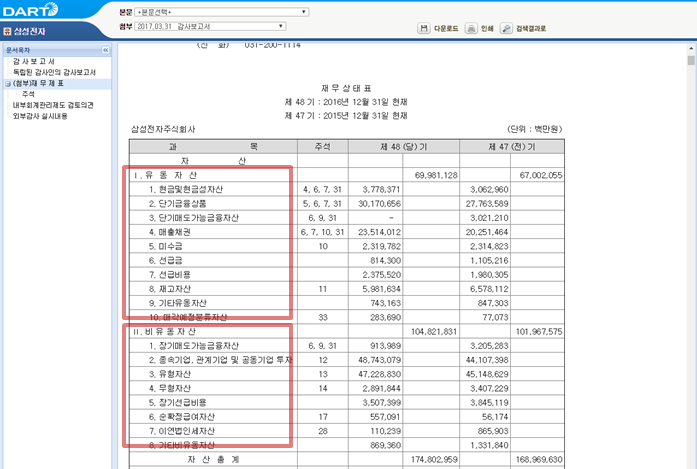
Task: Click the 삼성전자 title in the header
Action: click(x=29, y=31)
